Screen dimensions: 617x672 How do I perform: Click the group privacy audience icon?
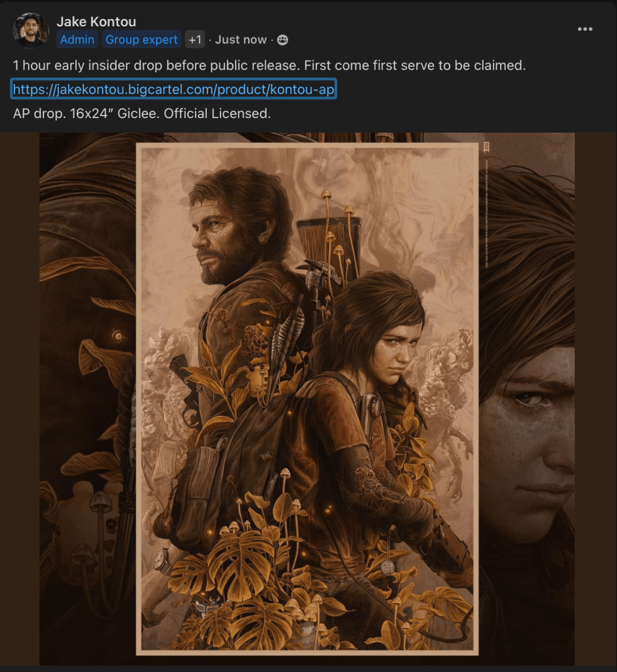tap(283, 40)
